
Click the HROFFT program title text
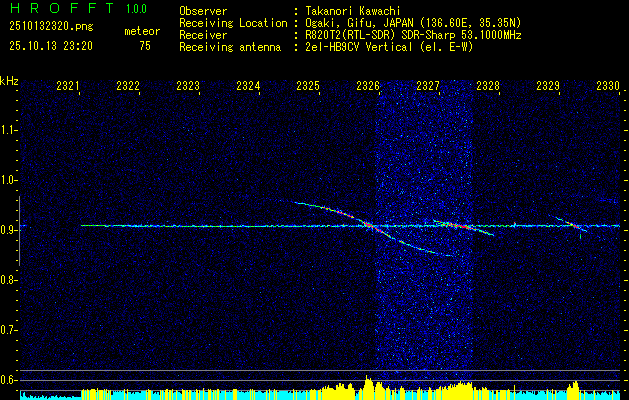[62, 8]
